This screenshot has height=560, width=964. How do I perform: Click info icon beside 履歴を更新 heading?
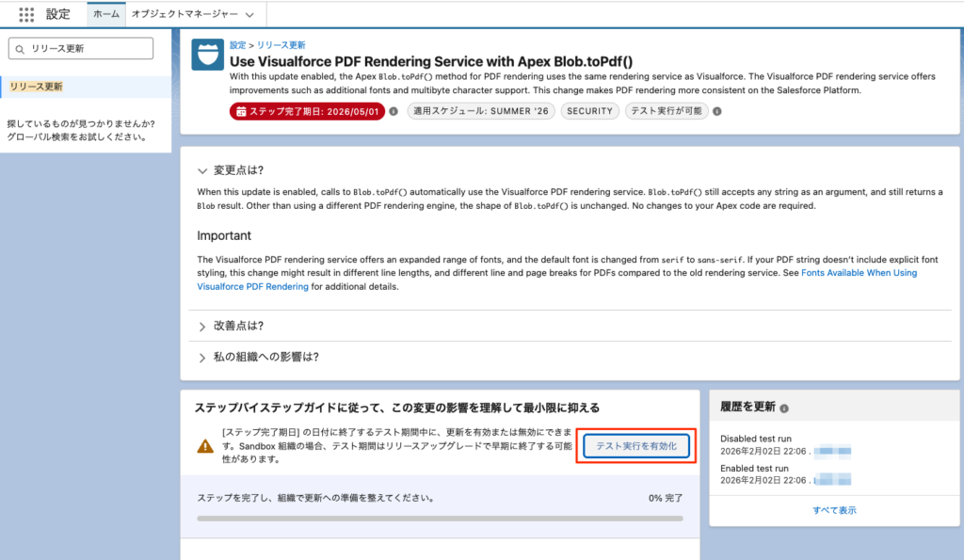click(x=784, y=408)
